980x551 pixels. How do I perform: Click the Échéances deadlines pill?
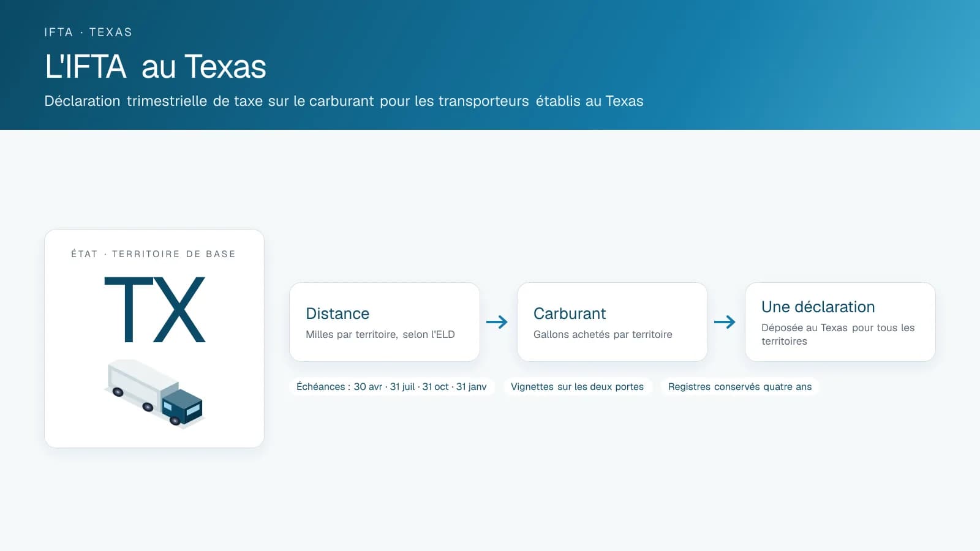(x=391, y=387)
